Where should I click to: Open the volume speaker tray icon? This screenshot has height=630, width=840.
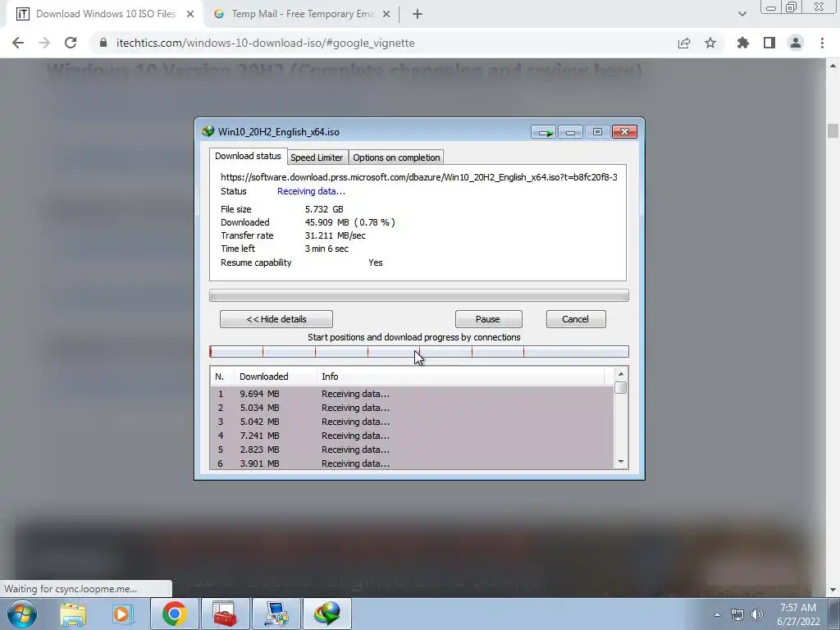[757, 614]
